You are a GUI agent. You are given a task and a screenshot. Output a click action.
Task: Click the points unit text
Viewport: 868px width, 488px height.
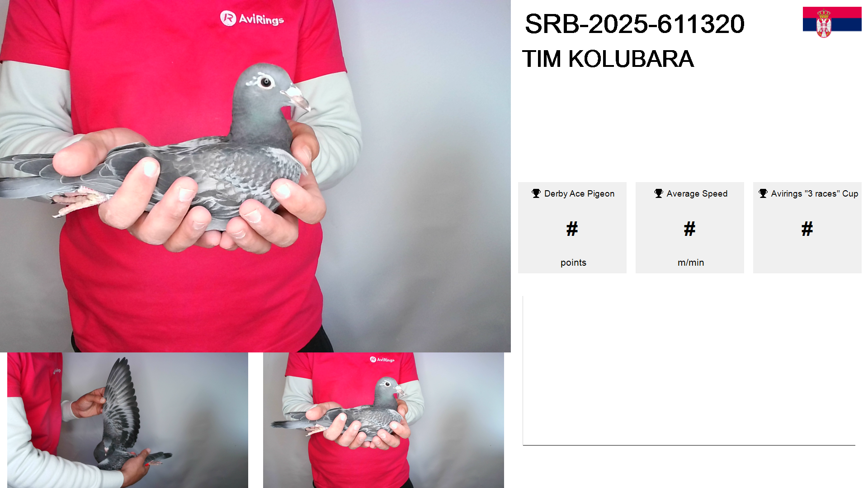(573, 263)
